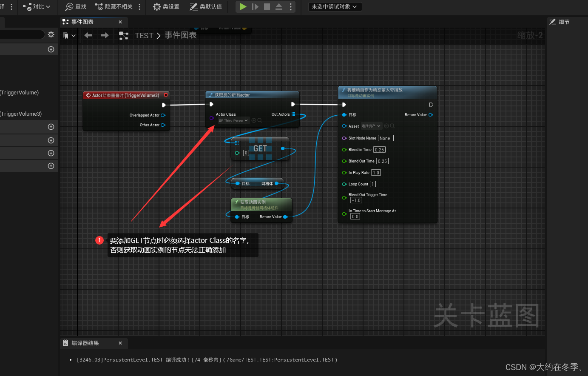This screenshot has height=376, width=588.
Task: Click the blueprint graph icon before TEST
Action: pos(124,35)
